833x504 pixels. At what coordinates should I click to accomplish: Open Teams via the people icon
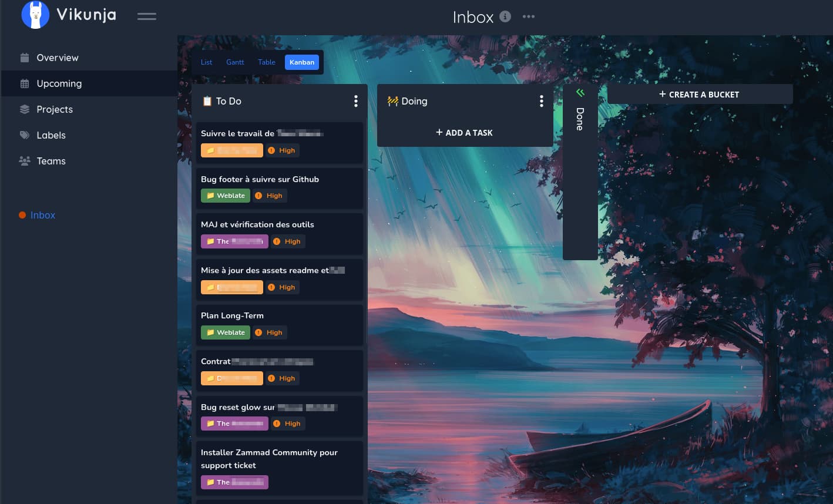[x=25, y=161]
